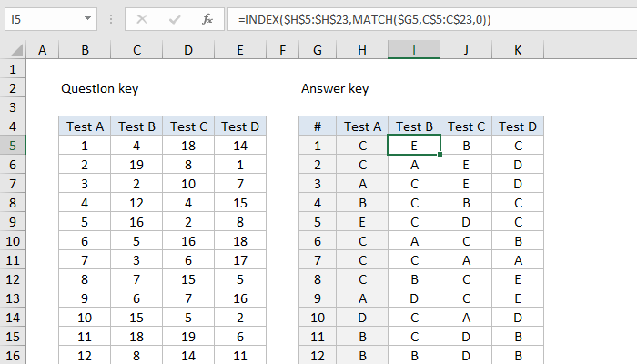Select row 13 header

(x=13, y=298)
